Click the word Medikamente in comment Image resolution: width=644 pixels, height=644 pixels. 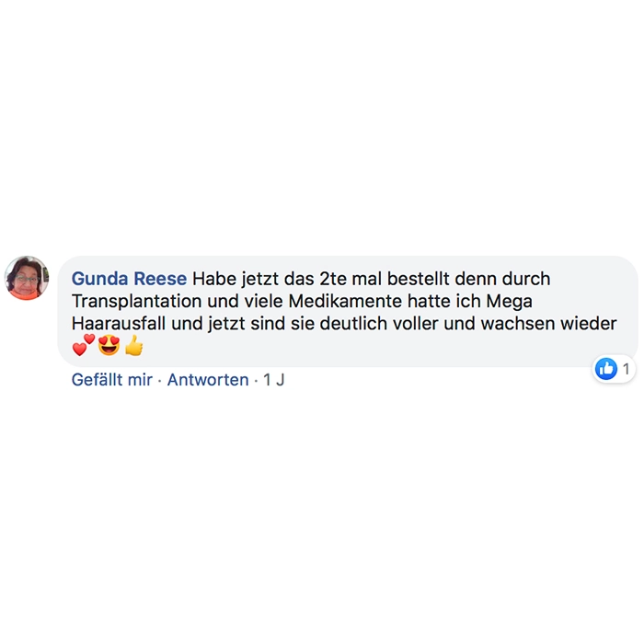[x=345, y=301]
